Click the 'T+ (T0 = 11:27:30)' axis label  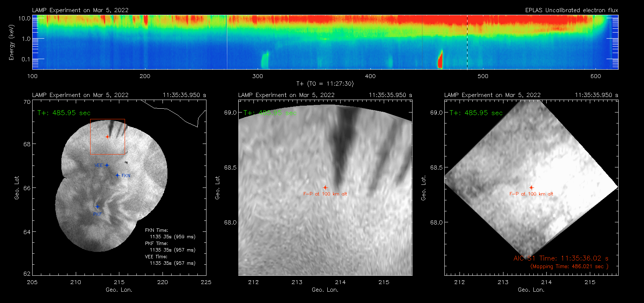325,84
